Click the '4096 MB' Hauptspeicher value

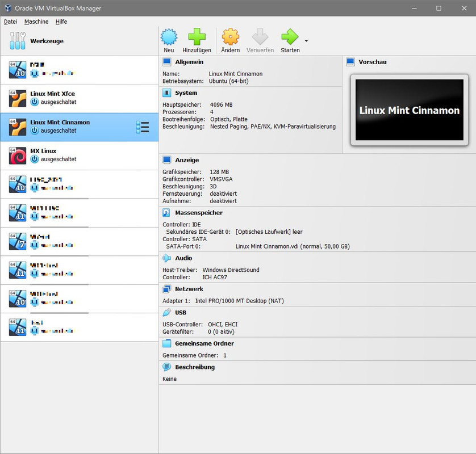(222, 104)
